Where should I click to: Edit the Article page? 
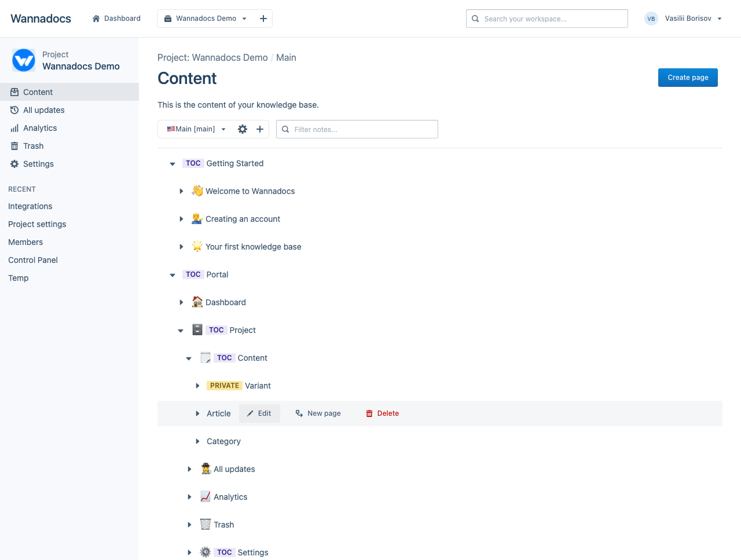pos(259,413)
